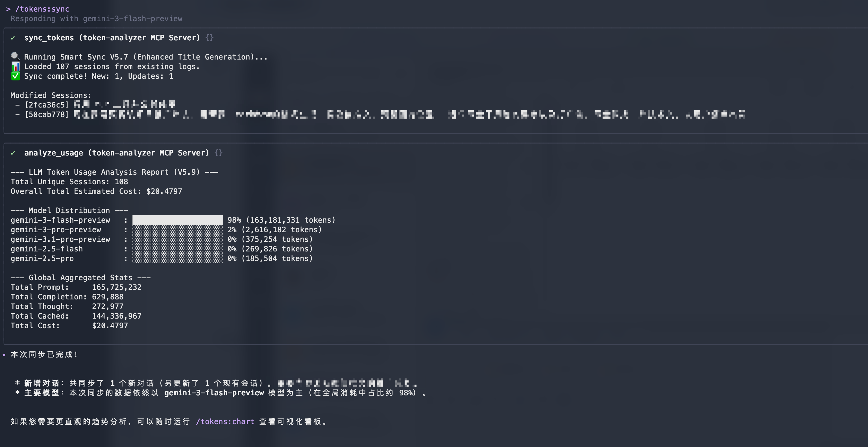The image size is (868, 447).
Task: Click the gemini-3.1-pro-preview model name row
Action: 60,240
